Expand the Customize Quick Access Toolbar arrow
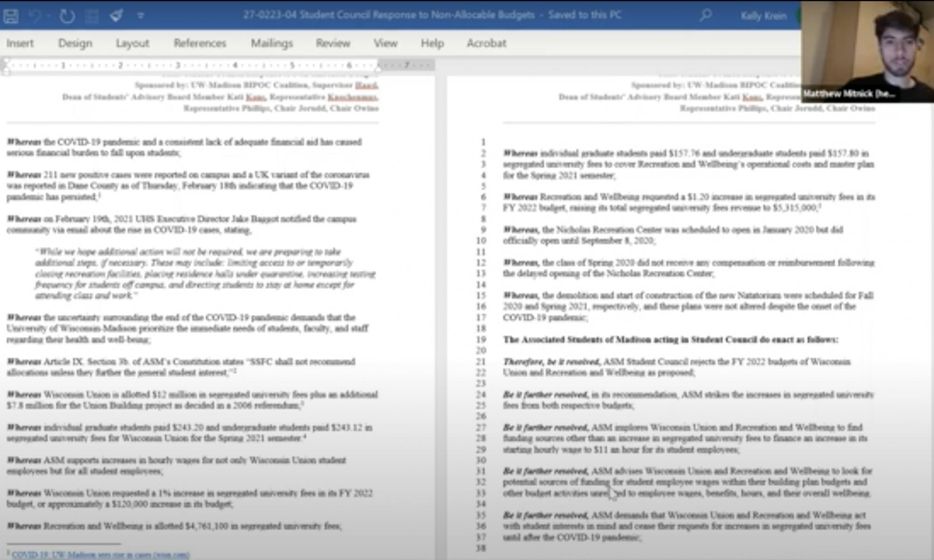Image resolution: width=934 pixels, height=560 pixels. (x=140, y=15)
